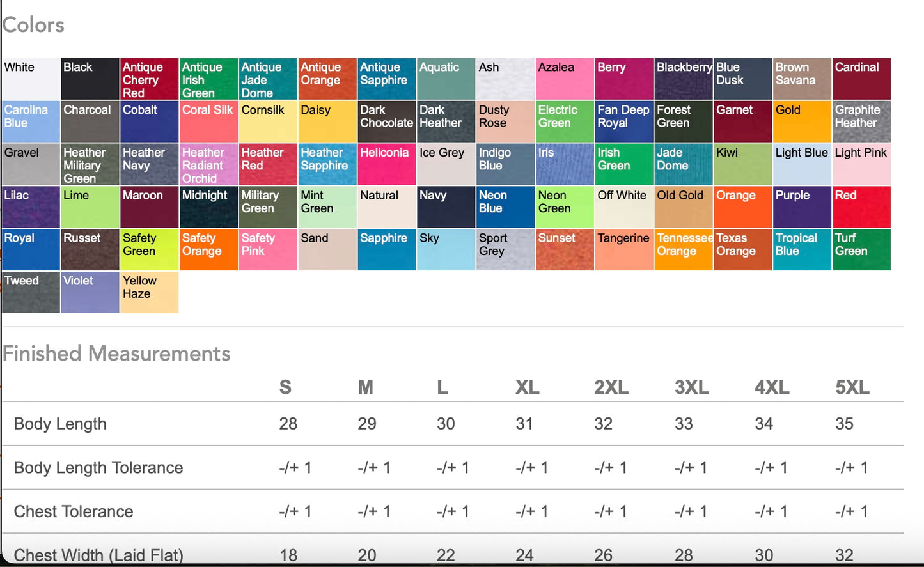Choose the Graphite Heather swatch
Viewport: 924px width, 567px height.
862,121
